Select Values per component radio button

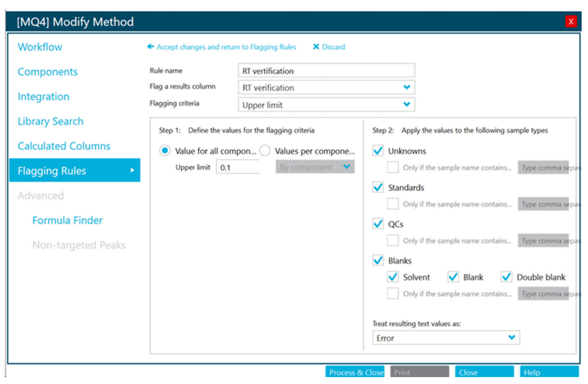click(x=265, y=151)
